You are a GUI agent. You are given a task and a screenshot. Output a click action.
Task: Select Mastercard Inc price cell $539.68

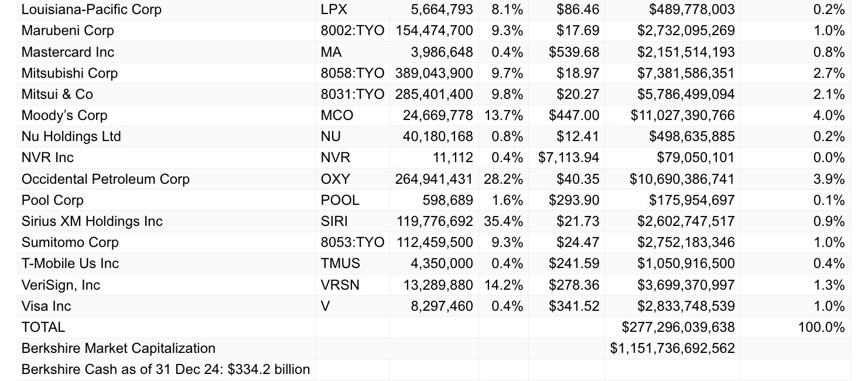click(x=573, y=52)
